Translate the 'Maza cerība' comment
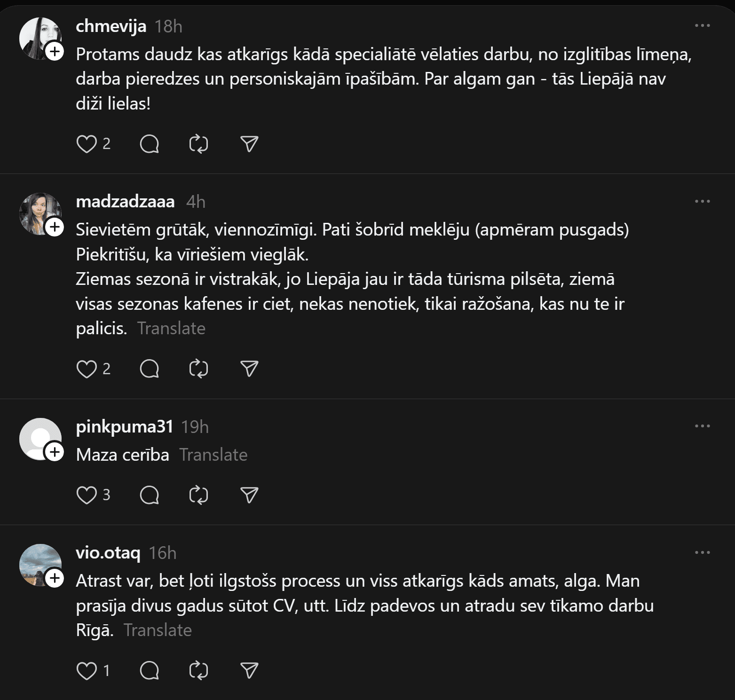The image size is (735, 700). (213, 455)
